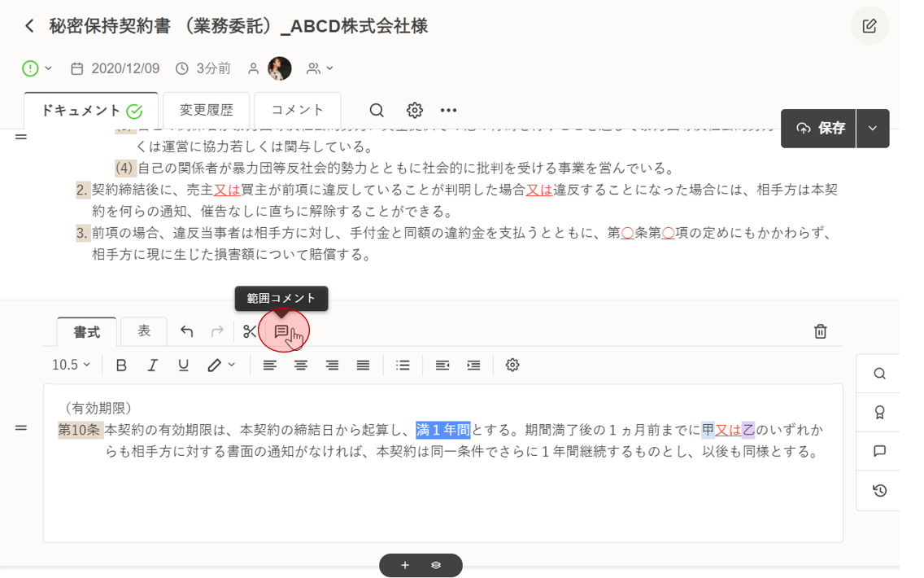Toggle bold formatting
The width and height of the screenshot is (924, 578).
coord(121,366)
